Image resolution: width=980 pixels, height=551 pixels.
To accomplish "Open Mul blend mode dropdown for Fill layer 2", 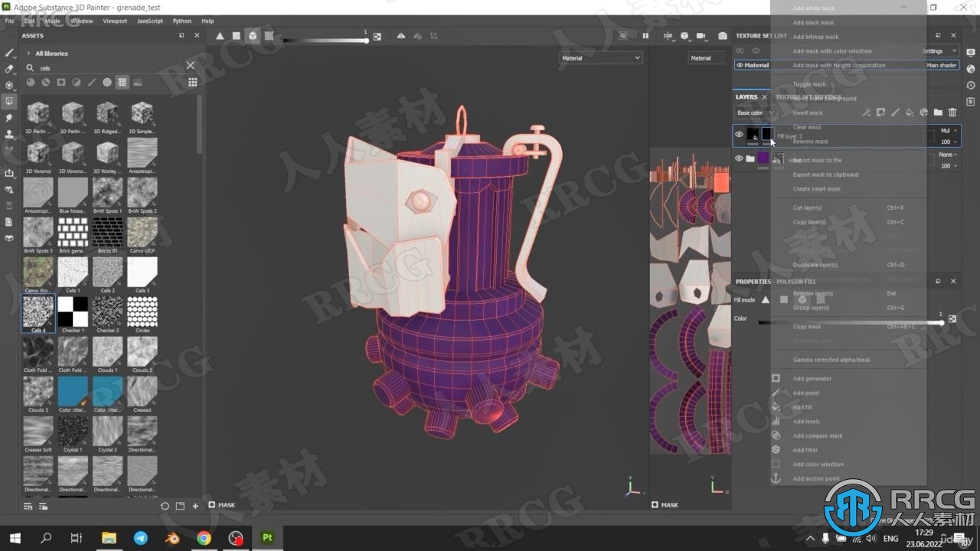I will tap(949, 131).
